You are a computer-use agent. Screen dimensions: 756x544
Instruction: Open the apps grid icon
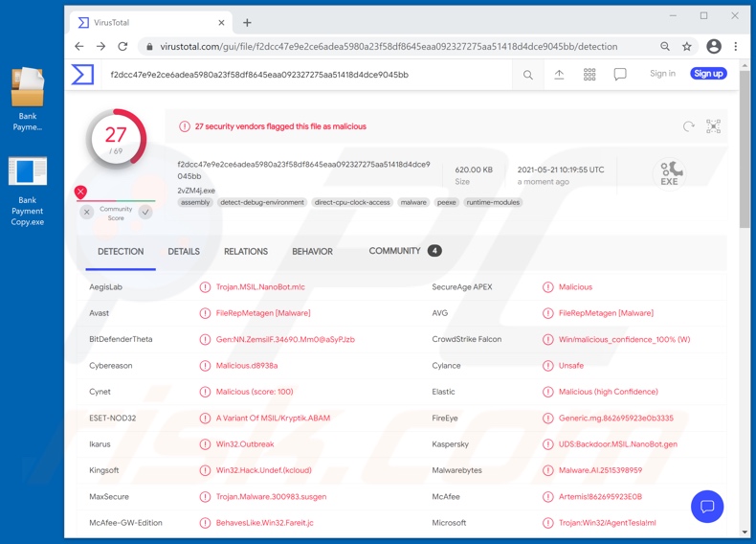(589, 75)
